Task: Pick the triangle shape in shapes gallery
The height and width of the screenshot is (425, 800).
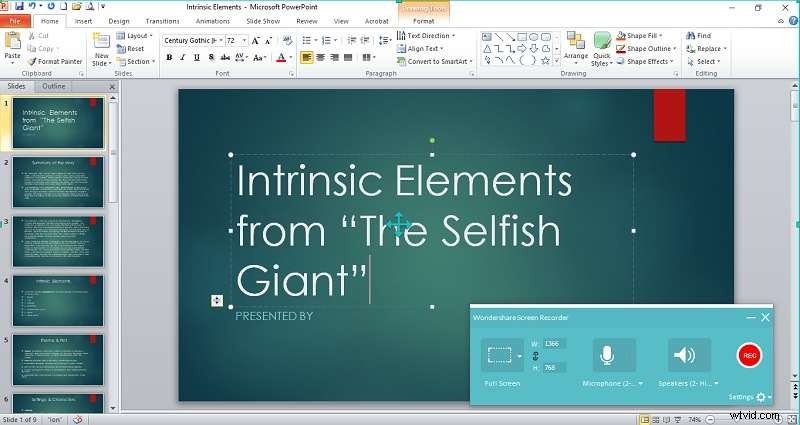Action: point(487,48)
